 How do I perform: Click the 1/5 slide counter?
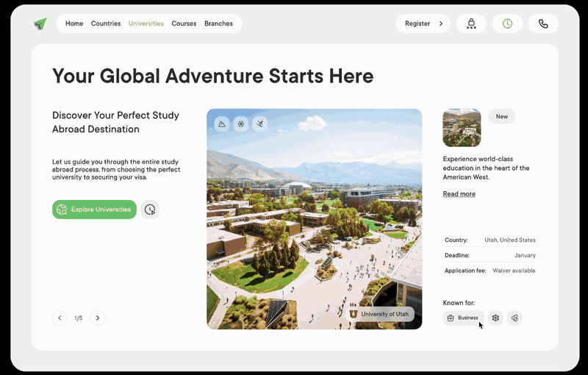[x=79, y=318]
